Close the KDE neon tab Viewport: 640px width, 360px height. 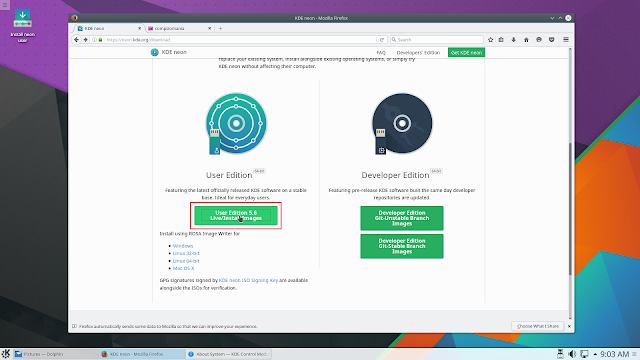140,29
